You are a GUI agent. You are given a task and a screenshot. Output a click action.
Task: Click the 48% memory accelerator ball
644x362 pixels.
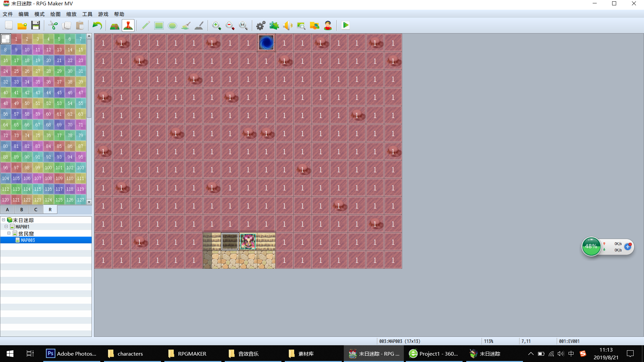tap(591, 246)
